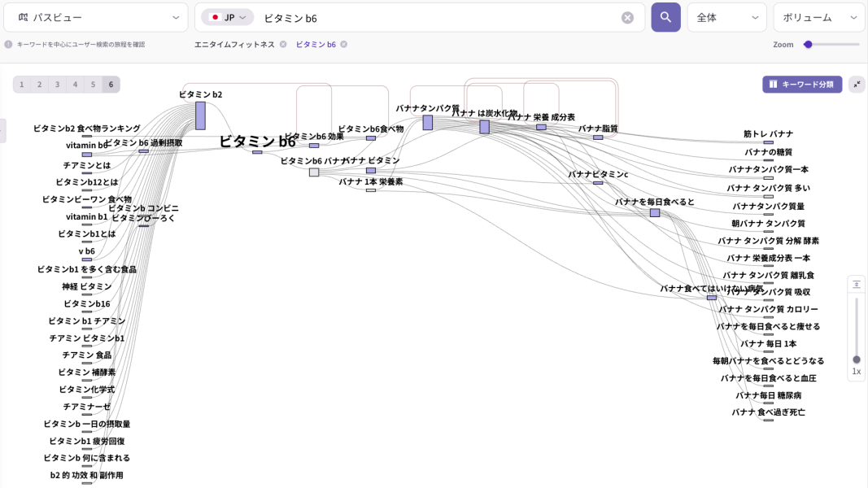Remove the エニタイムフィットネス search history chip
The image size is (868, 488).
click(283, 45)
